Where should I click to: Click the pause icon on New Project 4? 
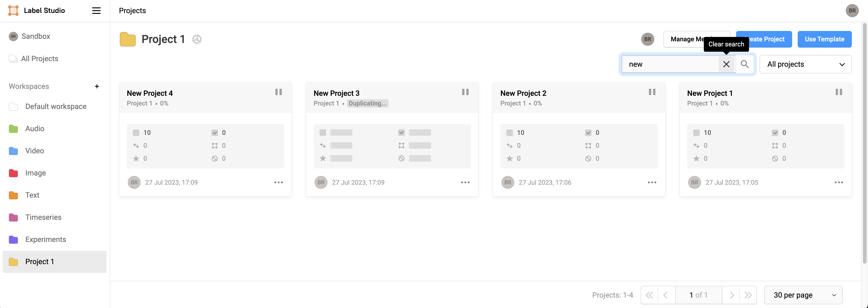pos(278,92)
